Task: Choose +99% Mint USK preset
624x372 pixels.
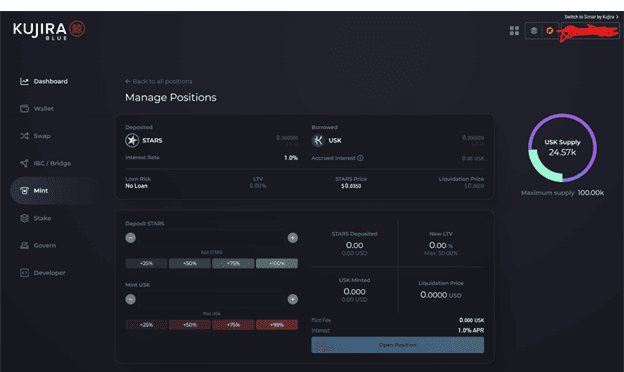Action: (x=277, y=325)
